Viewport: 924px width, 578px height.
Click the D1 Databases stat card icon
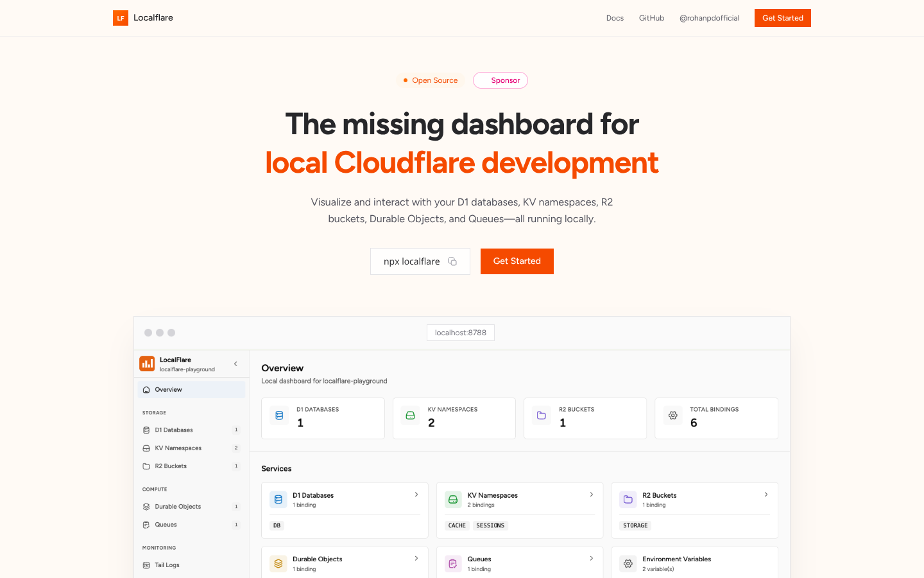[279, 416]
